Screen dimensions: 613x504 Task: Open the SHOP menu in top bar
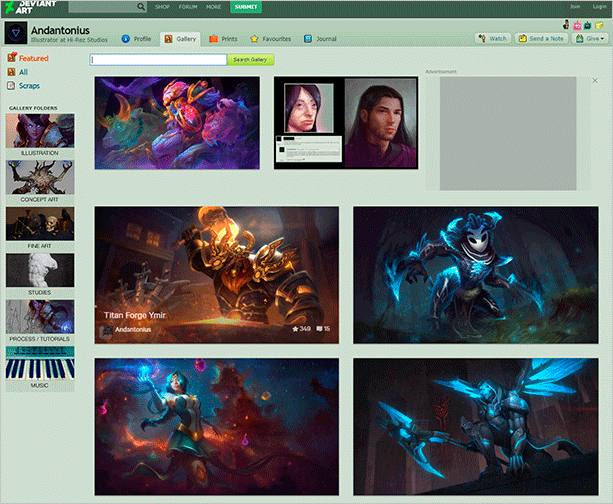[162, 7]
